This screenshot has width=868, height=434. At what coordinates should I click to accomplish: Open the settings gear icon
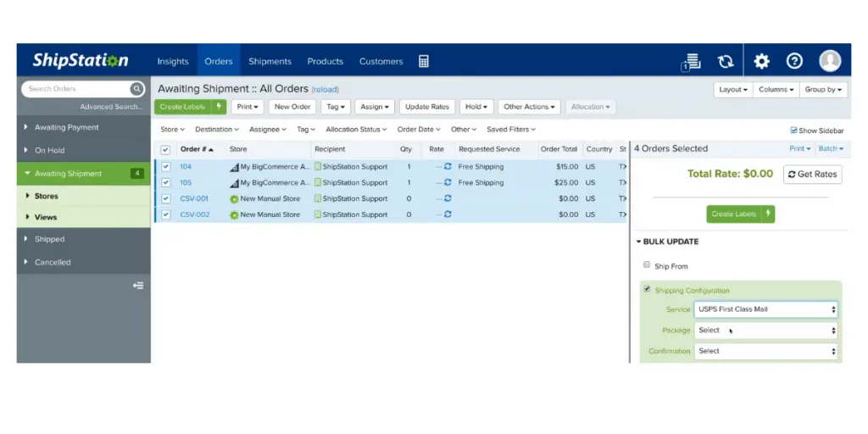coord(762,61)
